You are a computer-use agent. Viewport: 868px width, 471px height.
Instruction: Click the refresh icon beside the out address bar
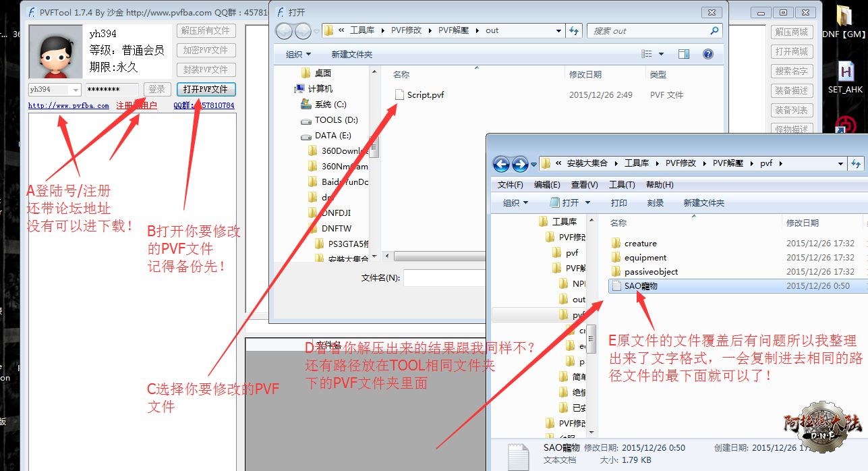pos(575,30)
